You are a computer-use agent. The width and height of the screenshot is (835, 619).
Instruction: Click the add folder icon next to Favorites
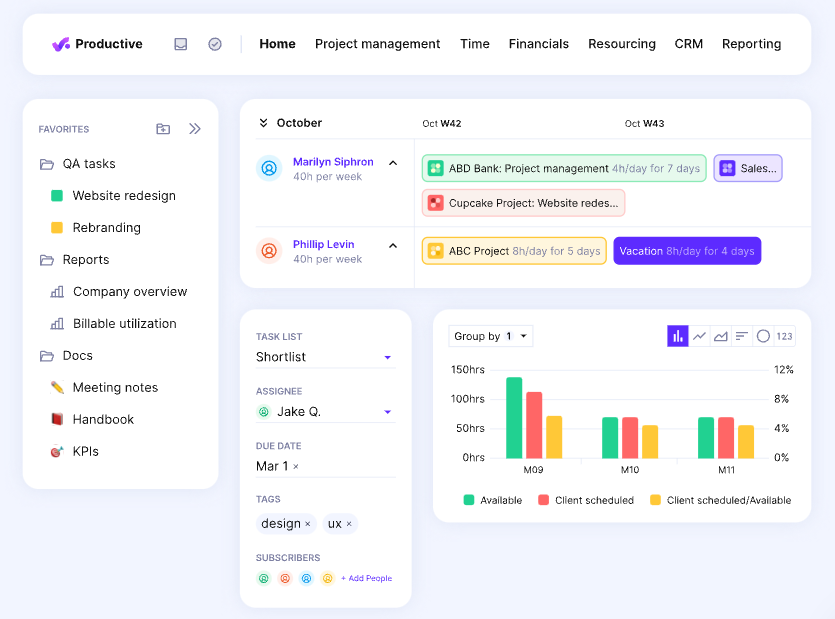pos(163,129)
